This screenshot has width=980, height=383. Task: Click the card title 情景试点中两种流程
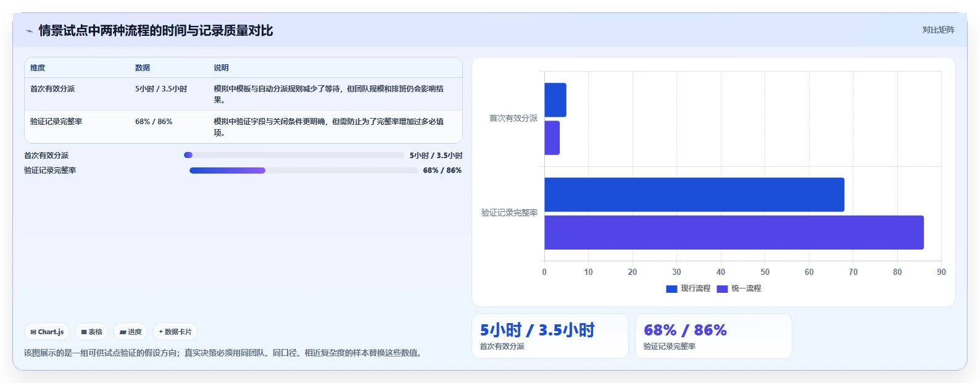pos(156,31)
